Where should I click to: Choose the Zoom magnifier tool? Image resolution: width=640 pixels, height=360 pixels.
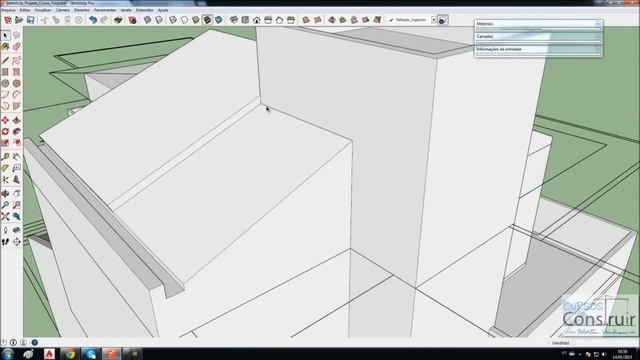pyautogui.click(x=5, y=205)
